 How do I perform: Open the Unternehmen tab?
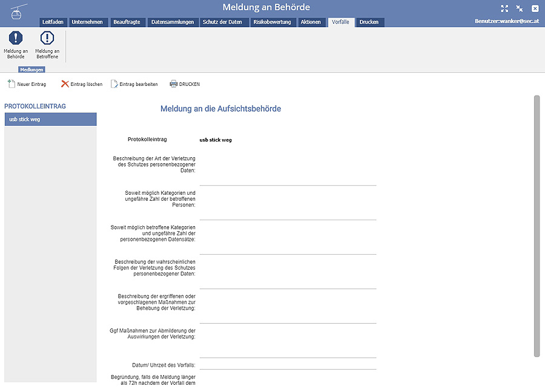tap(87, 22)
